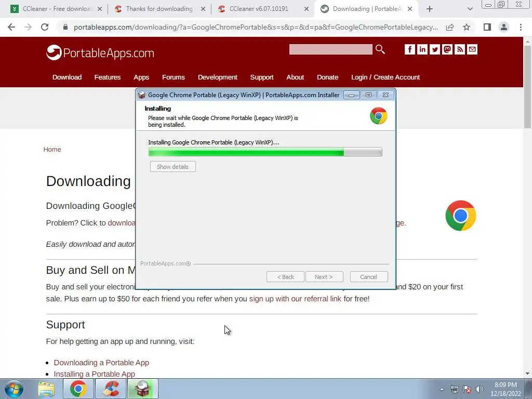Click the Home breadcrumb link

(52, 149)
